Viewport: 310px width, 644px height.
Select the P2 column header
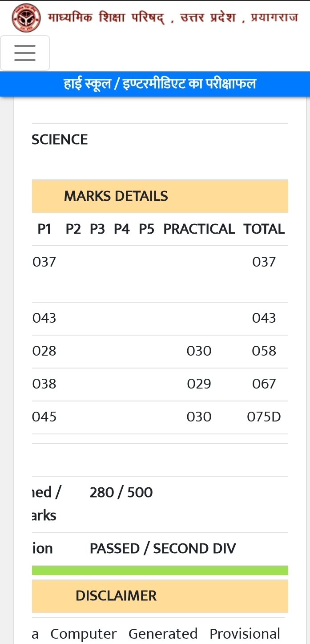pos(73,229)
